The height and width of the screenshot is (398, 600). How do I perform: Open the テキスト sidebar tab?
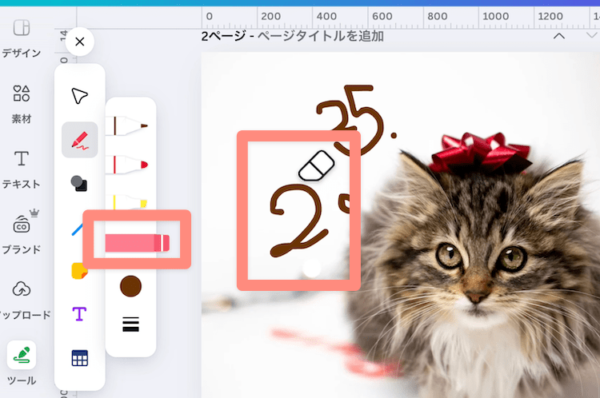click(21, 170)
